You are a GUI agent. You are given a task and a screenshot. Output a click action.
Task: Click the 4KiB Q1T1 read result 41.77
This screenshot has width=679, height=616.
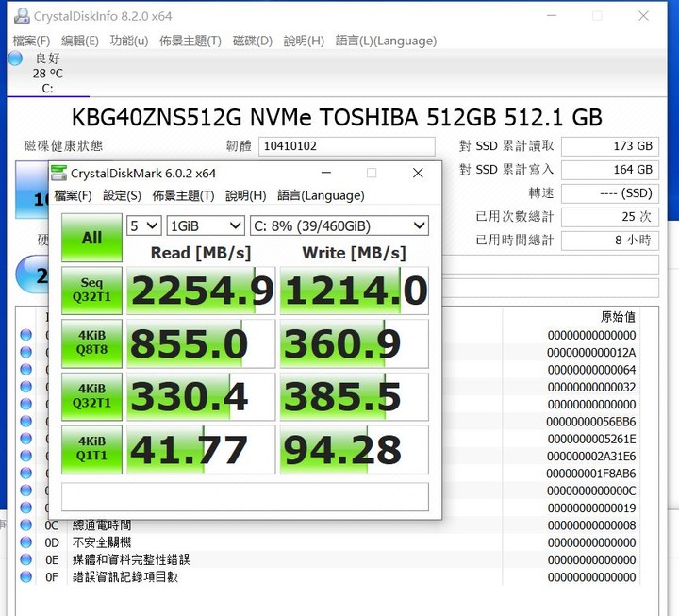coord(201,450)
